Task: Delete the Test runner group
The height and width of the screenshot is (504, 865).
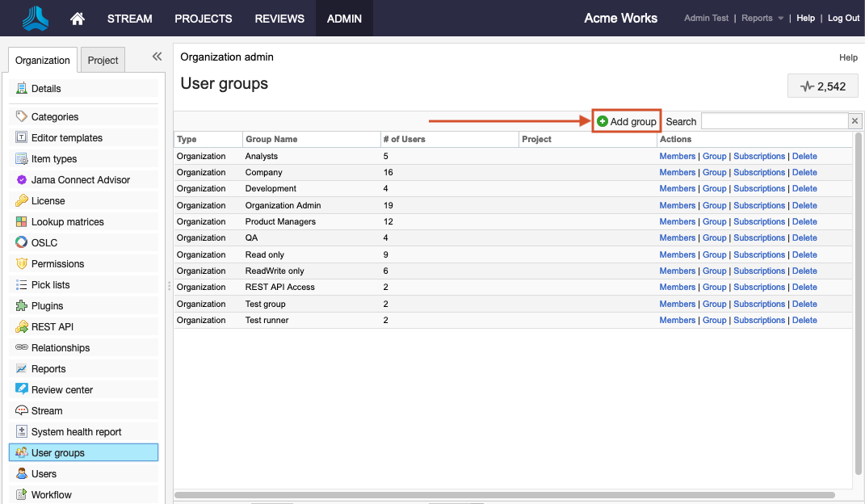Action: coord(804,321)
